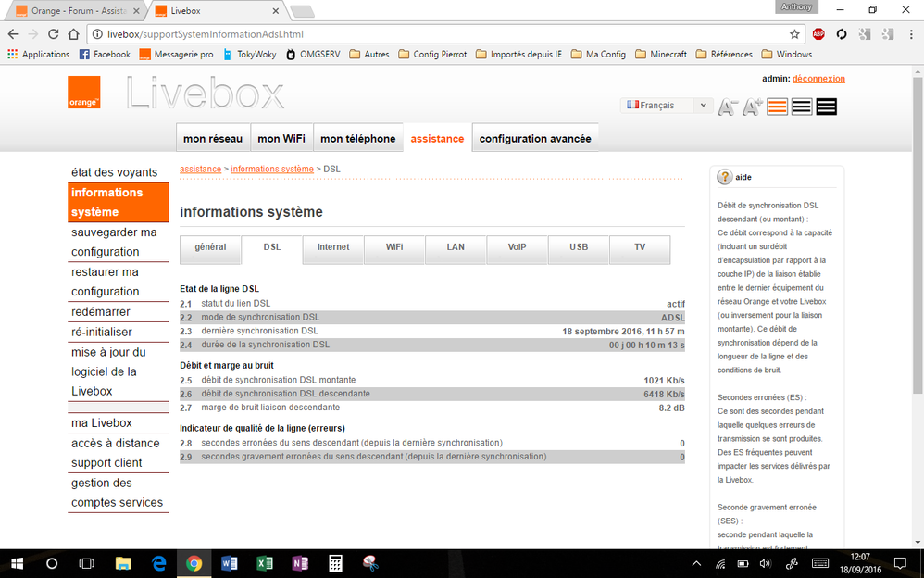
Task: Switch to the général tab
Action: click(210, 249)
